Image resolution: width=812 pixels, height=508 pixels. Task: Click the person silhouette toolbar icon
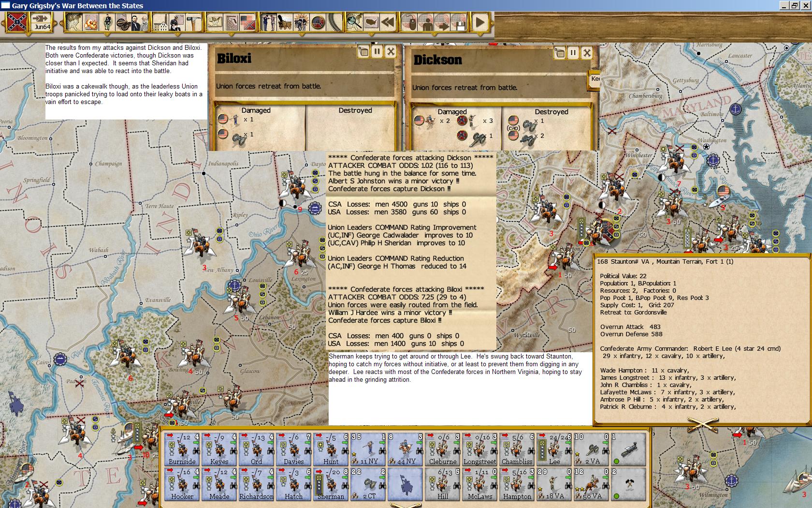(426, 22)
